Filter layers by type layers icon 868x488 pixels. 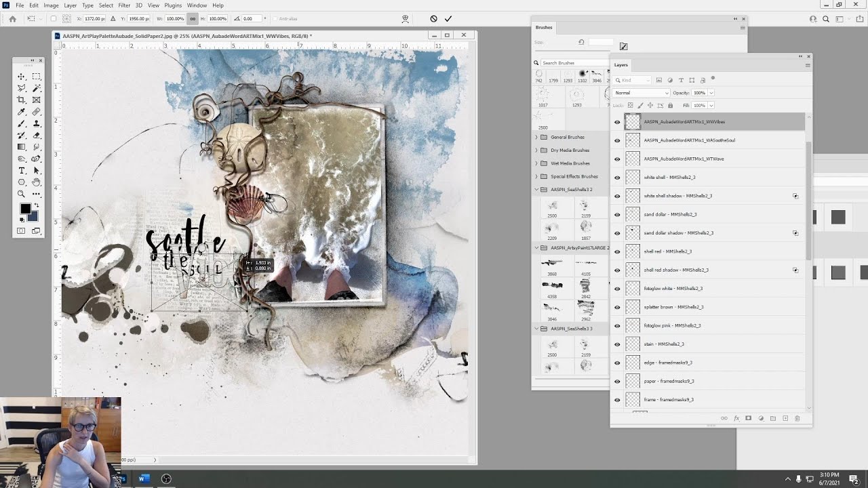681,80
